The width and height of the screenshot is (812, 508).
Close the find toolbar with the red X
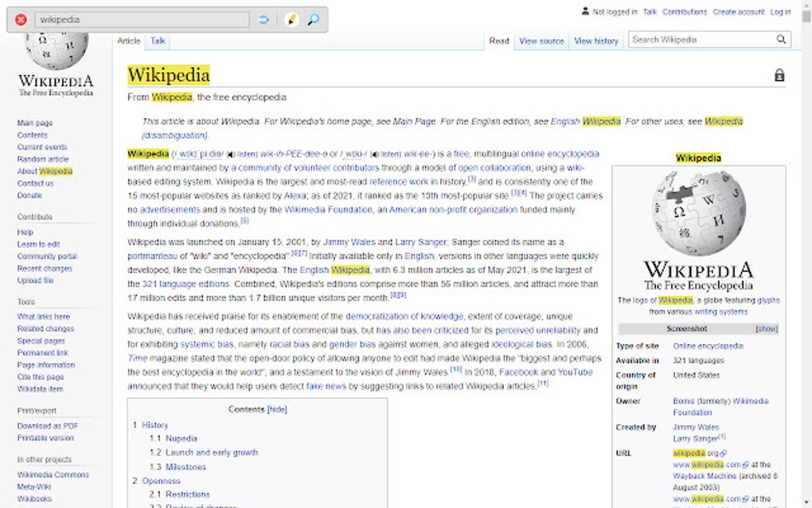click(21, 21)
